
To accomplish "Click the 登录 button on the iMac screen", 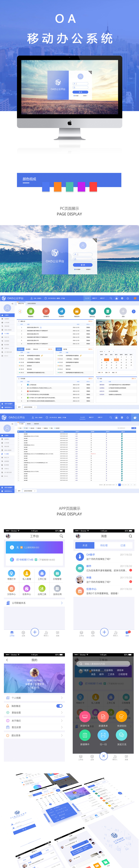I will point(81,92).
